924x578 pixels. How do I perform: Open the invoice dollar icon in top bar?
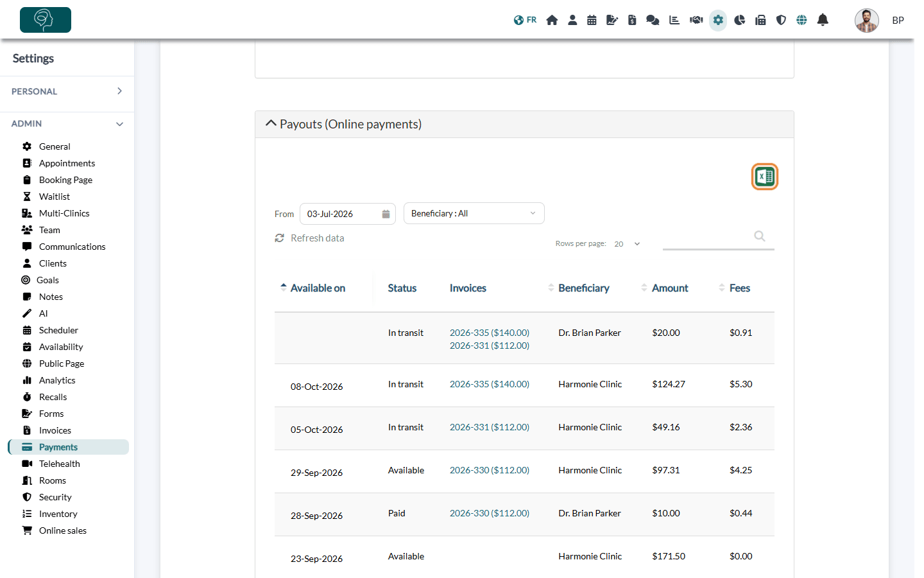click(632, 20)
